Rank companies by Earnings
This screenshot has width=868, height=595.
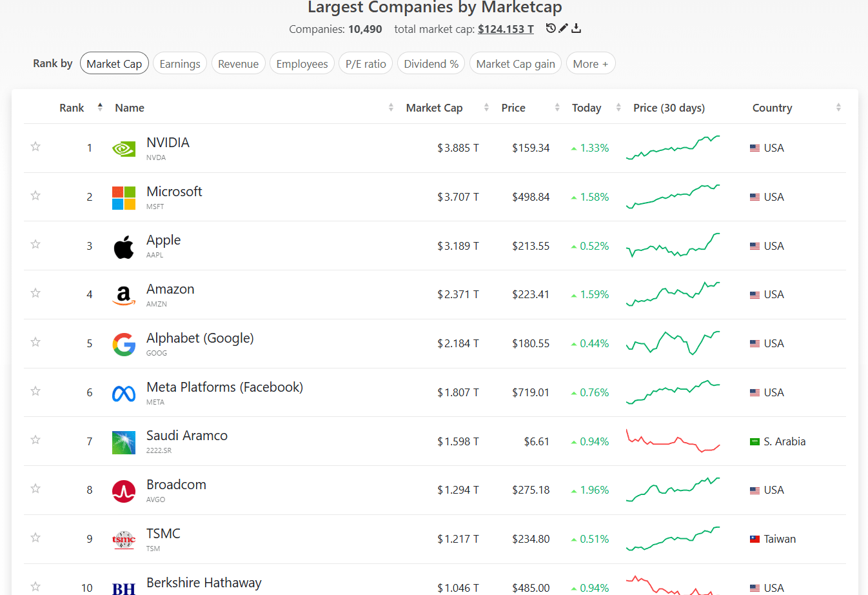point(180,63)
